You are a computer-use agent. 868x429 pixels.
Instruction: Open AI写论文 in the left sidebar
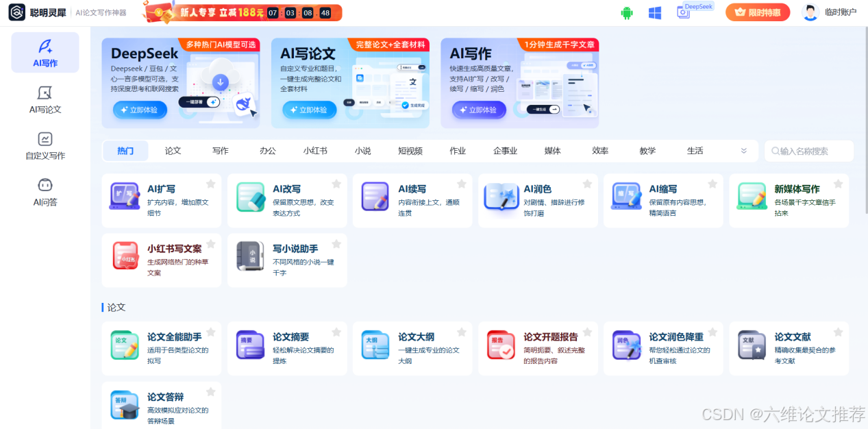click(45, 100)
